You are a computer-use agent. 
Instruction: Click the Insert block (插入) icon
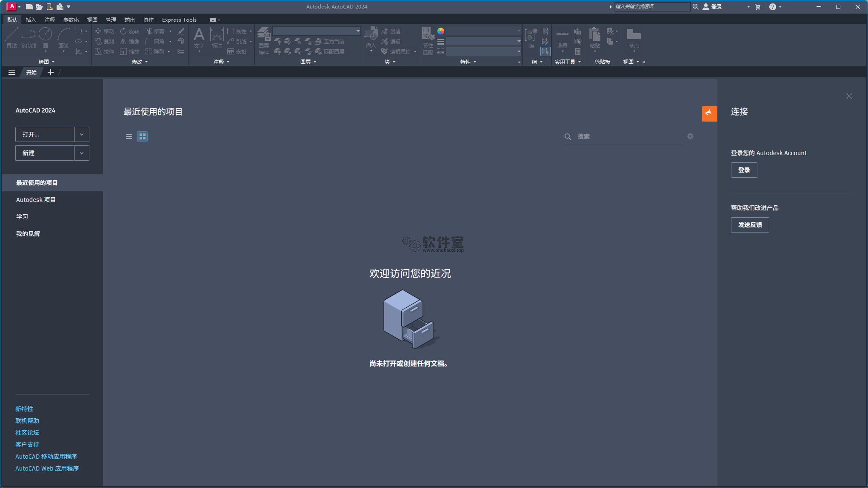[371, 34]
